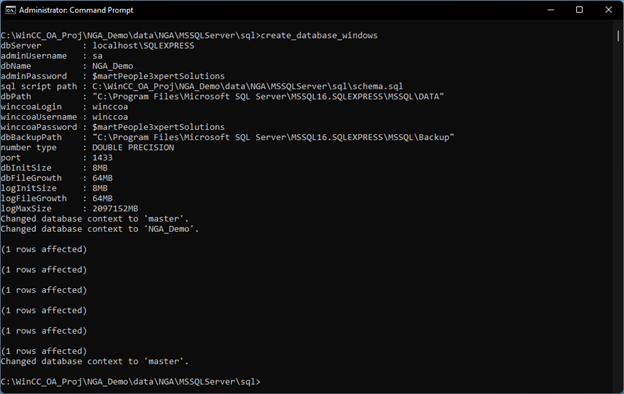
Task: Click the sql script path ending schema.sql
Action: point(248,86)
